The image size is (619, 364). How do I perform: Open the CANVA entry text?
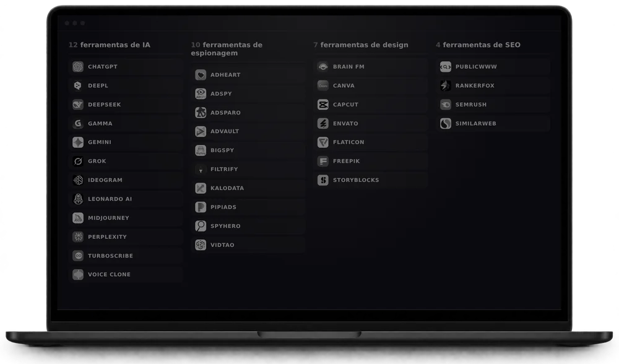click(344, 85)
